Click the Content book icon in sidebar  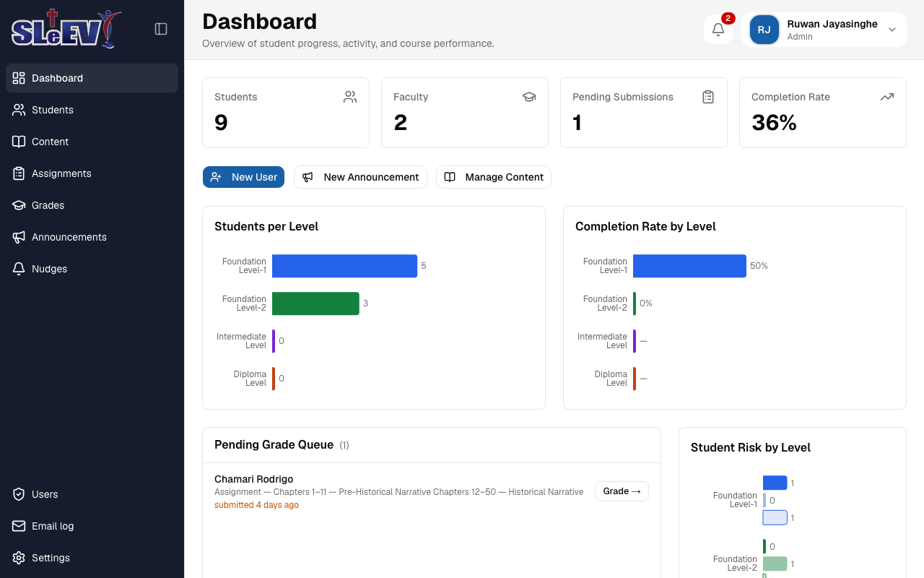[x=19, y=142]
